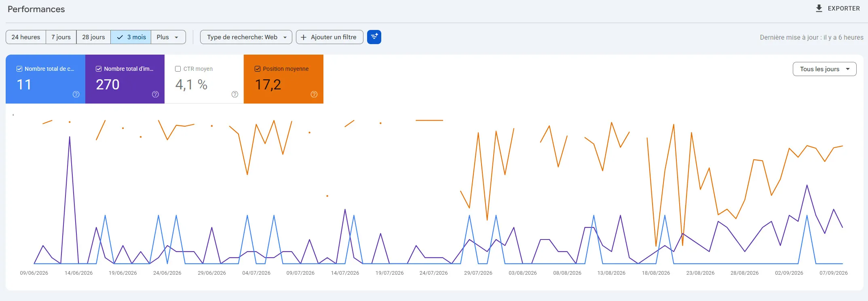Open help icon on the clicks card
Image resolution: width=868 pixels, height=301 pixels.
pyautogui.click(x=76, y=94)
